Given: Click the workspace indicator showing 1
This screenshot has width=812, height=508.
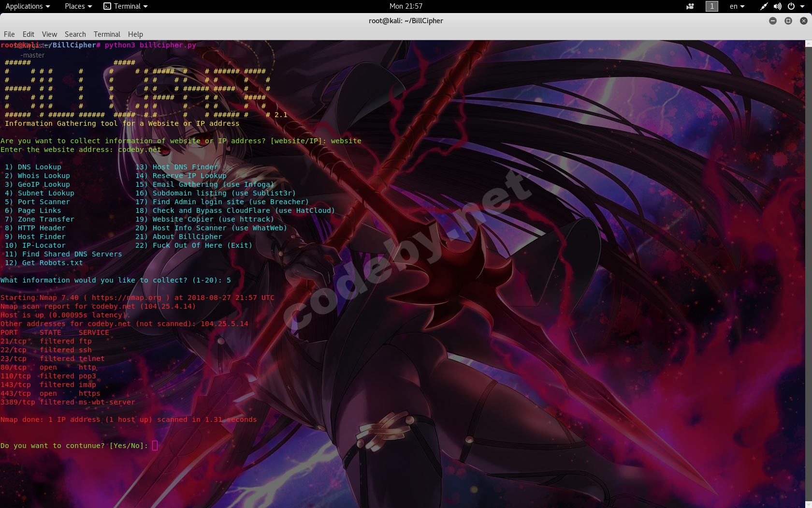Looking at the screenshot, I should (x=712, y=6).
